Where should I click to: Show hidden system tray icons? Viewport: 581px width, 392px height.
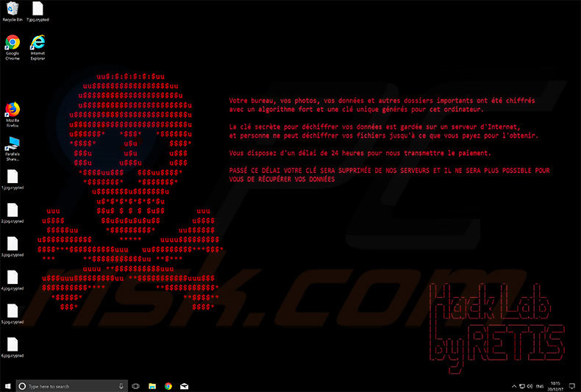(x=514, y=386)
